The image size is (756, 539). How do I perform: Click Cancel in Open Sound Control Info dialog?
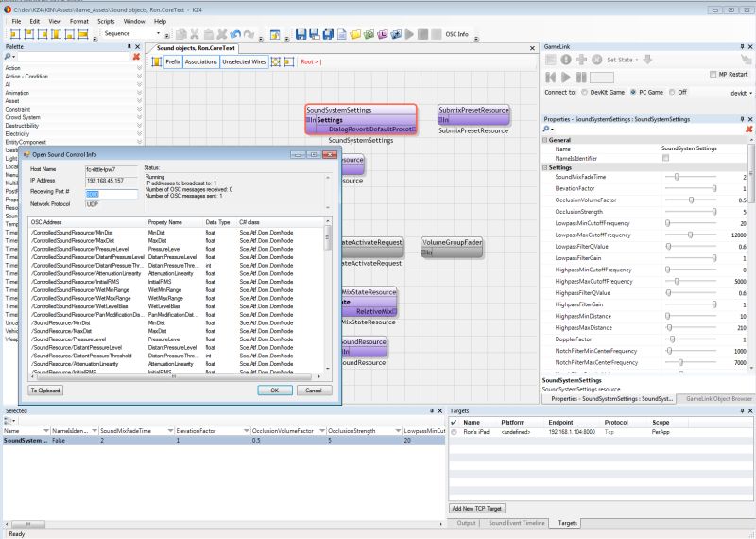point(314,391)
